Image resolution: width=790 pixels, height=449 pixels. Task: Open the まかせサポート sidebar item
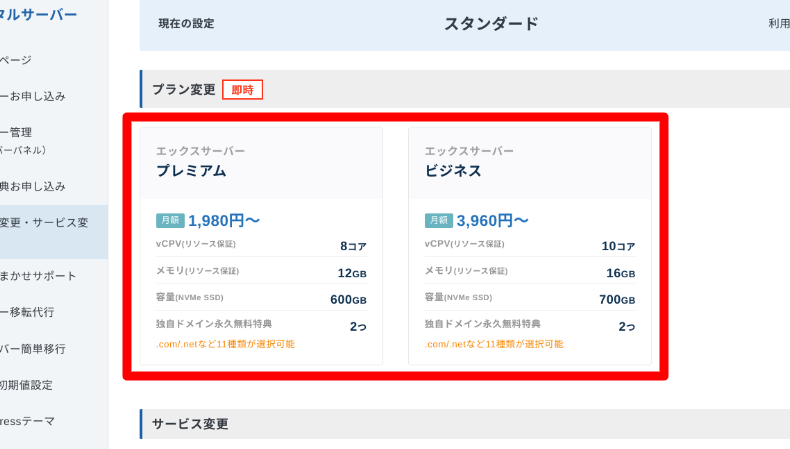tap(38, 276)
